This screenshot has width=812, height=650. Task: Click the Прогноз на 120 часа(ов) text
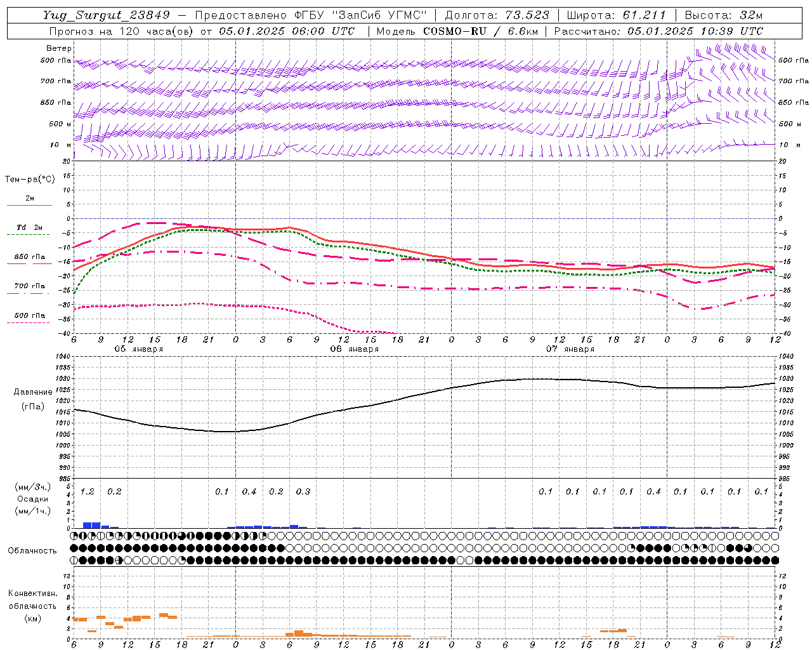pos(122,31)
